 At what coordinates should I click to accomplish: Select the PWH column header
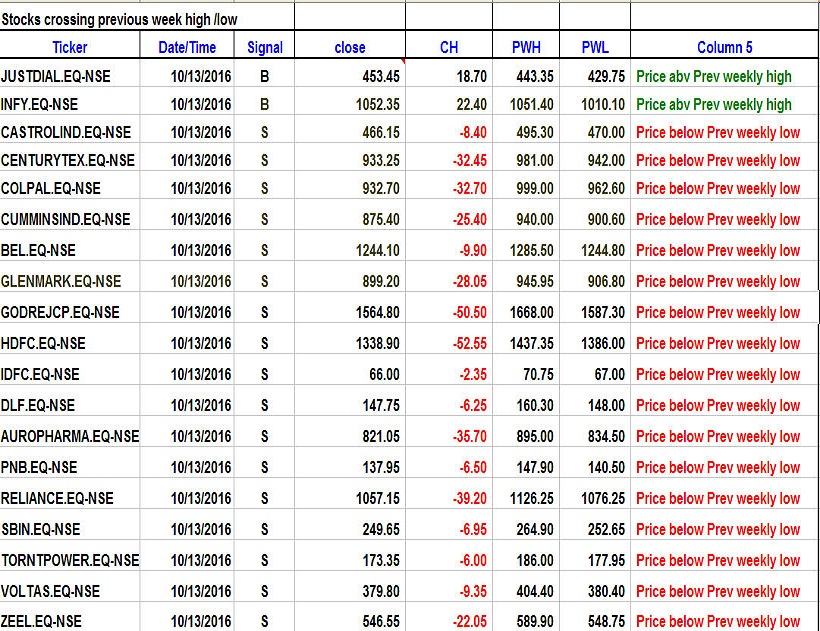point(526,47)
